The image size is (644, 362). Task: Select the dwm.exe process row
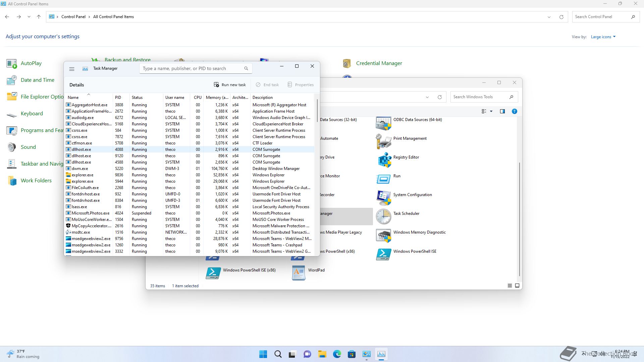190,169
